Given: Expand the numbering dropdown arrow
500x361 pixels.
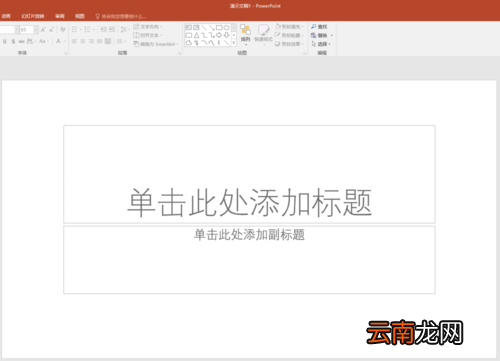Looking at the screenshot, I should click(94, 29).
